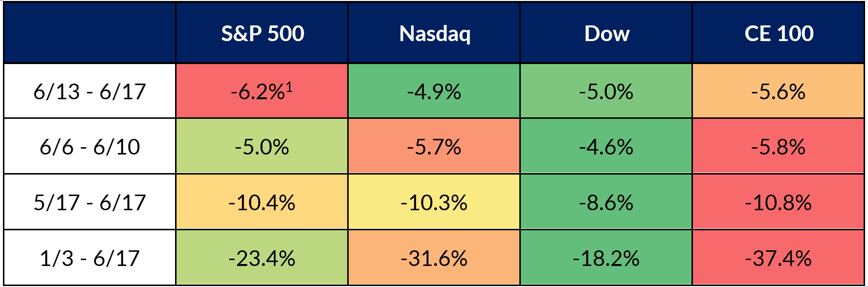Select the 5/17 - 6/17 row label
868x287 pixels.
pyautogui.click(x=89, y=202)
